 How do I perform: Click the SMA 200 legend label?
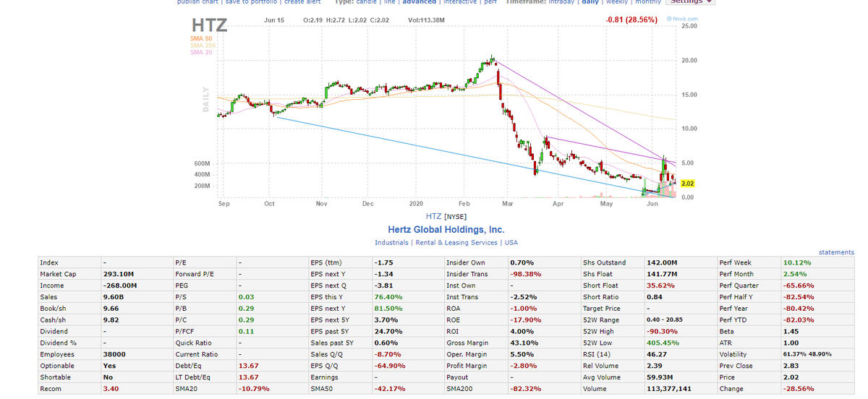(x=203, y=46)
